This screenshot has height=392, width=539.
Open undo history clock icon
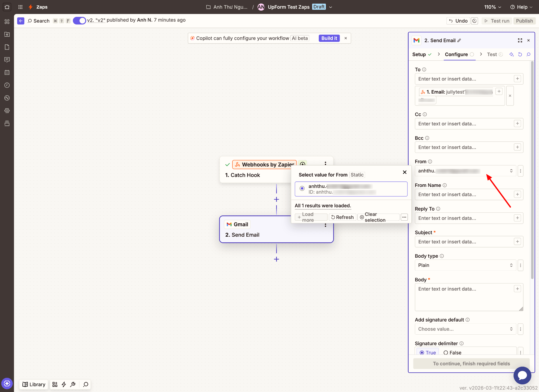pos(474,21)
